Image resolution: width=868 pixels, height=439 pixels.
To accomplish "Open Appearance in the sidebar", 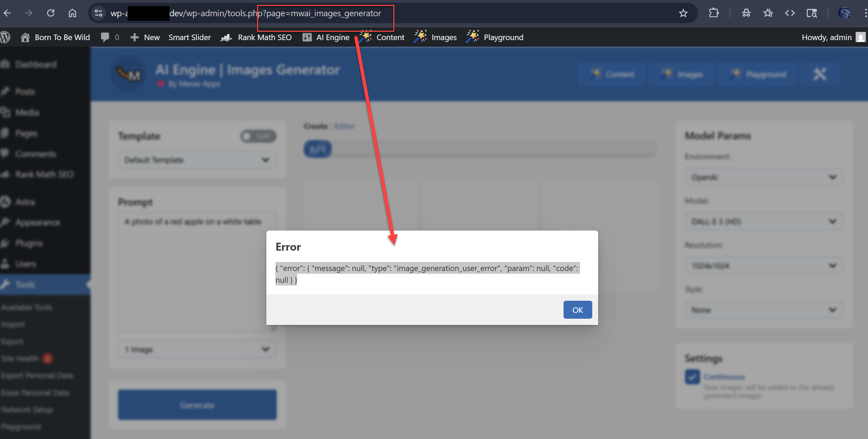I will (x=37, y=223).
